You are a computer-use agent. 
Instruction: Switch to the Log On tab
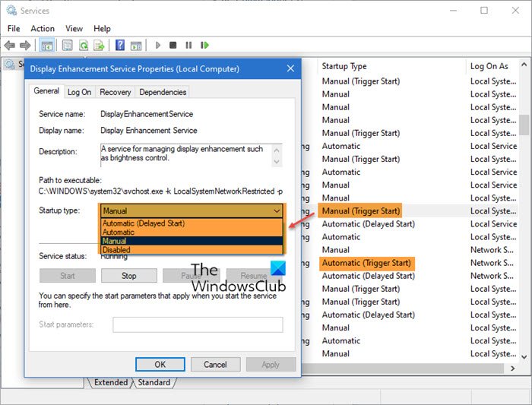[79, 92]
